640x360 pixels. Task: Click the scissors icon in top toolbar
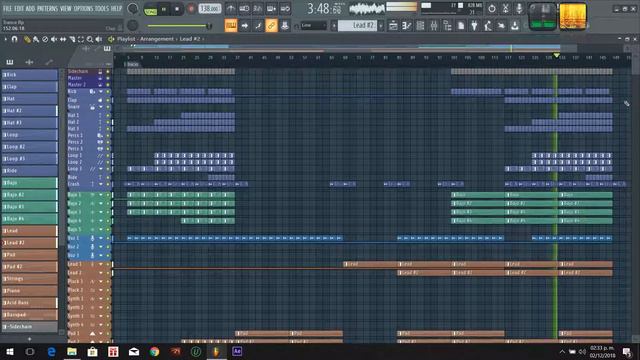pos(505,8)
